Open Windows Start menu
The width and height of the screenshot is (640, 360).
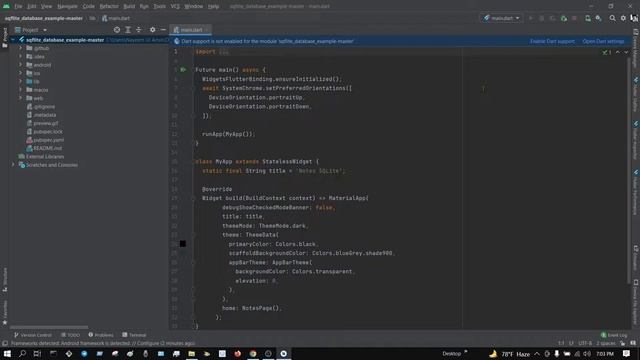click(x=7, y=353)
